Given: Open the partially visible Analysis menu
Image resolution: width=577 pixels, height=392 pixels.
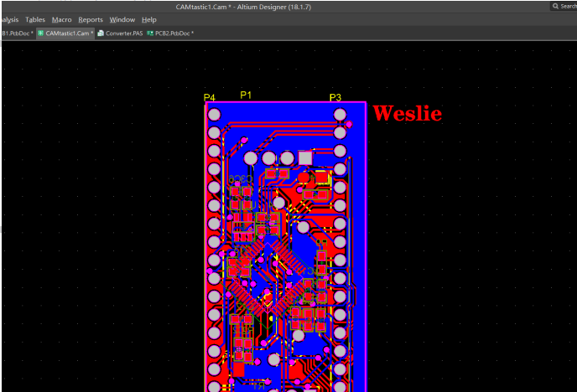Looking at the screenshot, I should [x=9, y=20].
